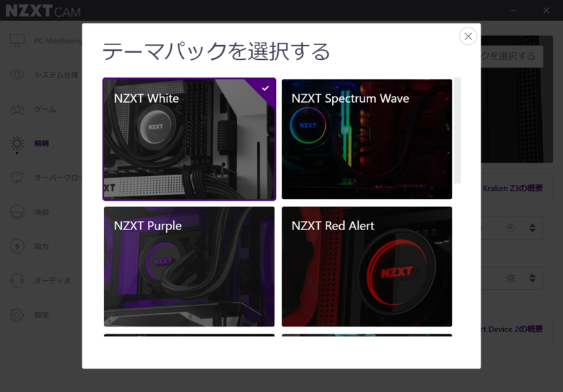Open the オーバークロック gauge icon
Image resolution: width=563 pixels, height=392 pixels.
pyautogui.click(x=17, y=177)
